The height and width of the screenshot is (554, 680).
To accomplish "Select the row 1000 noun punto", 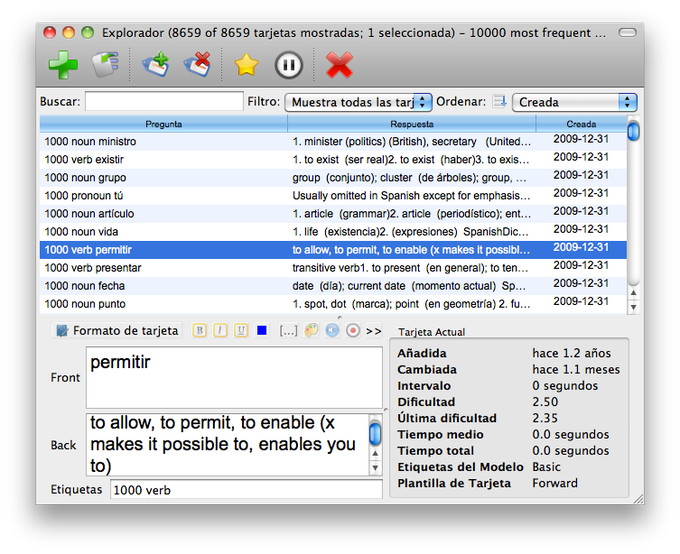I will (333, 304).
